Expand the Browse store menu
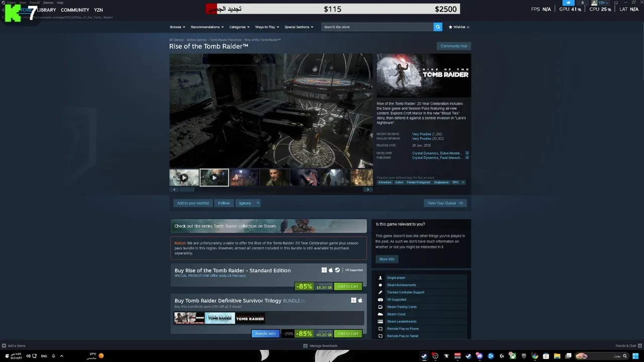Screen dimensions: 644x362 click(x=178, y=27)
